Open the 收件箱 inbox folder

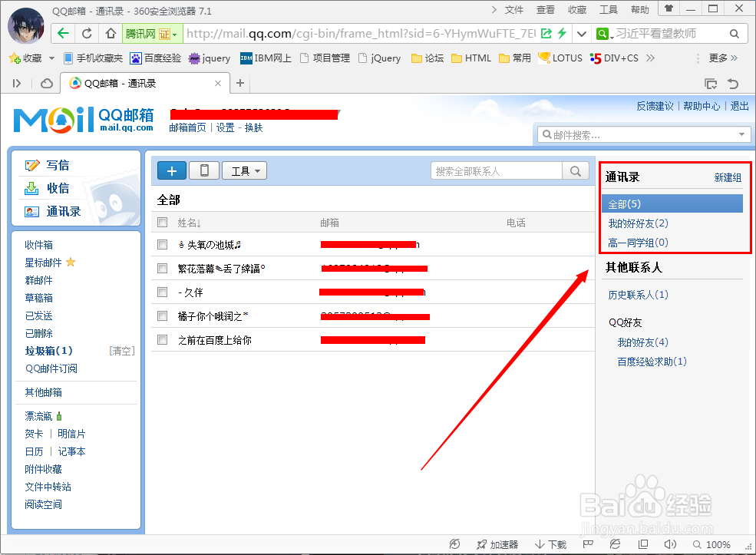[x=38, y=245]
